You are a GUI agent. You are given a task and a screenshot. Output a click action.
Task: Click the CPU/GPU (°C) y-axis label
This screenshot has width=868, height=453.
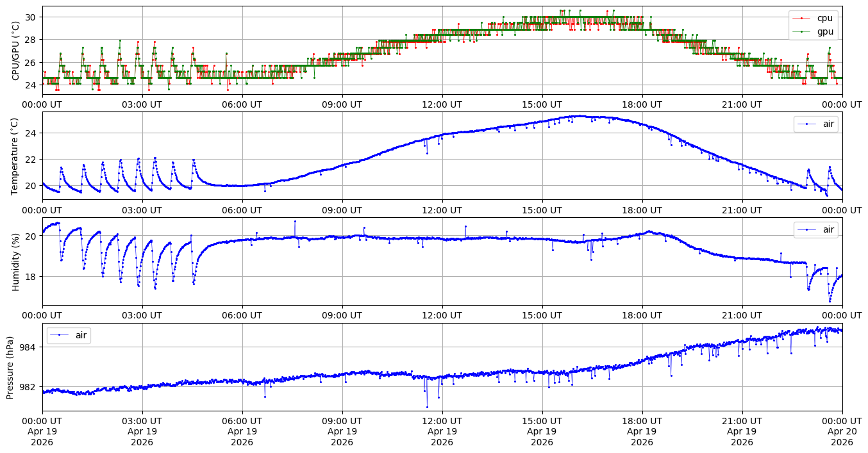click(x=15, y=51)
